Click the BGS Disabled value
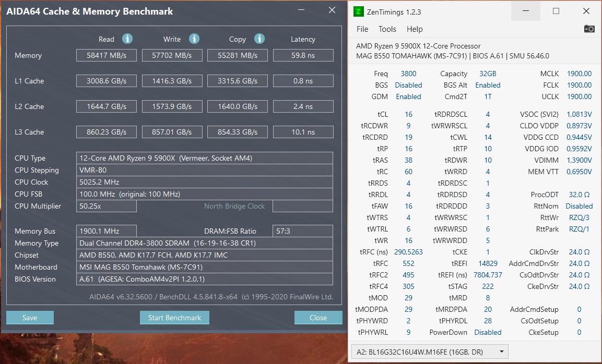The height and width of the screenshot is (364, 602). point(408,85)
